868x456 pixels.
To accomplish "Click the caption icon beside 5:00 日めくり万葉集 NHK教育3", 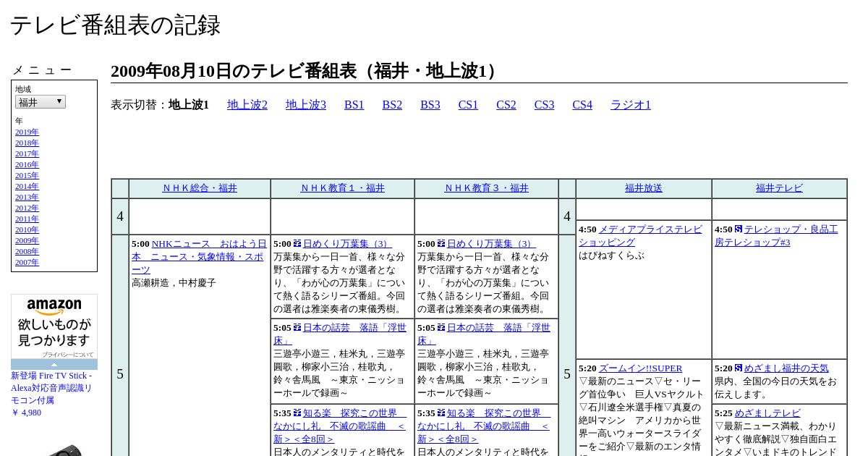I will (x=441, y=244).
